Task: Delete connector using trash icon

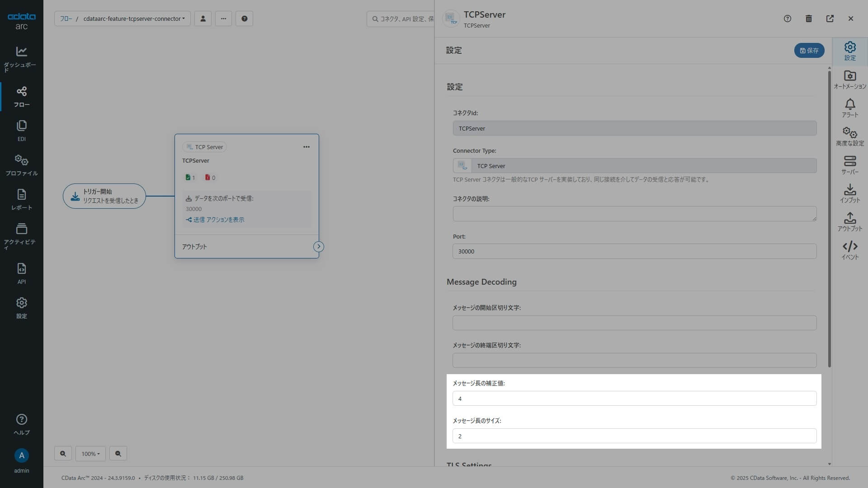Action: coord(809,19)
